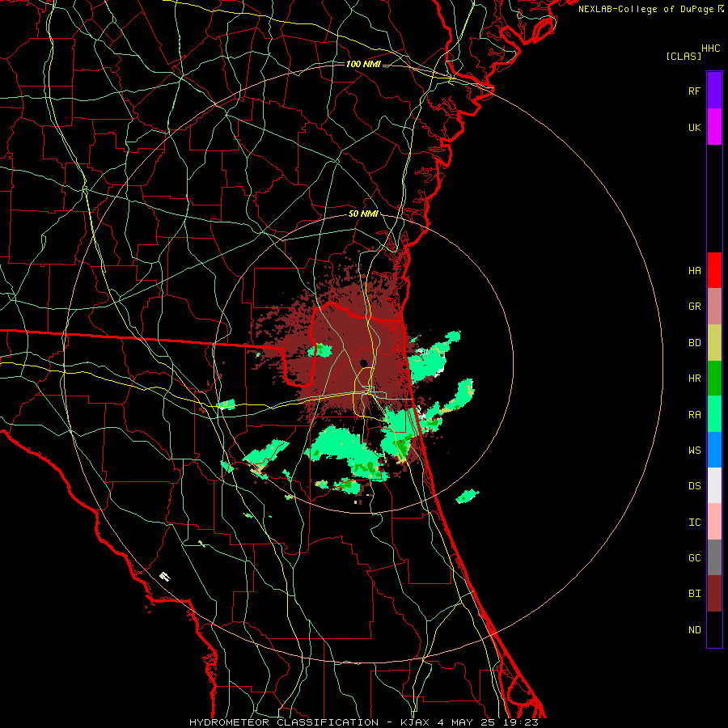
Task: Select the GC gray legend swatch
Action: pos(714,557)
